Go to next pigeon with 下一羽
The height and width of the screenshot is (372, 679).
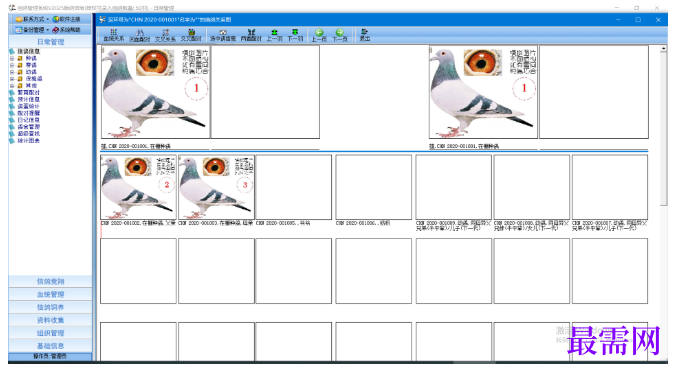click(x=295, y=35)
